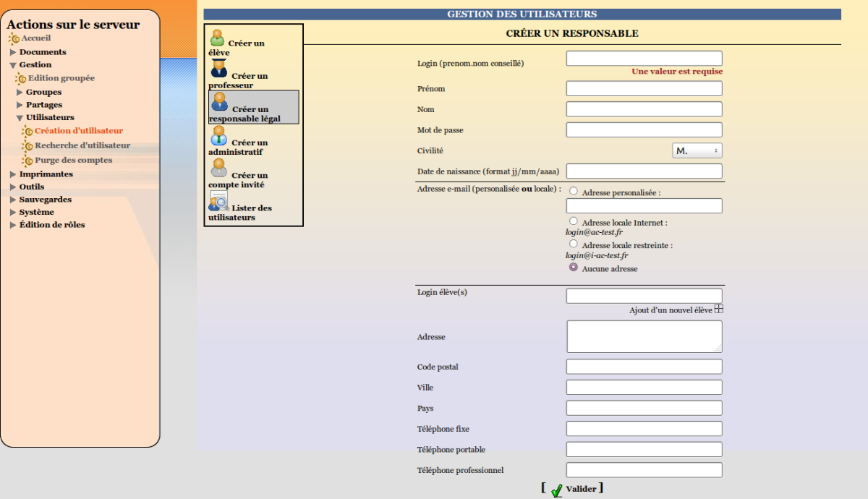The image size is (868, 499).
Task: Click the magnifier icon for Lister des utilisateurs
Action: 219,202
